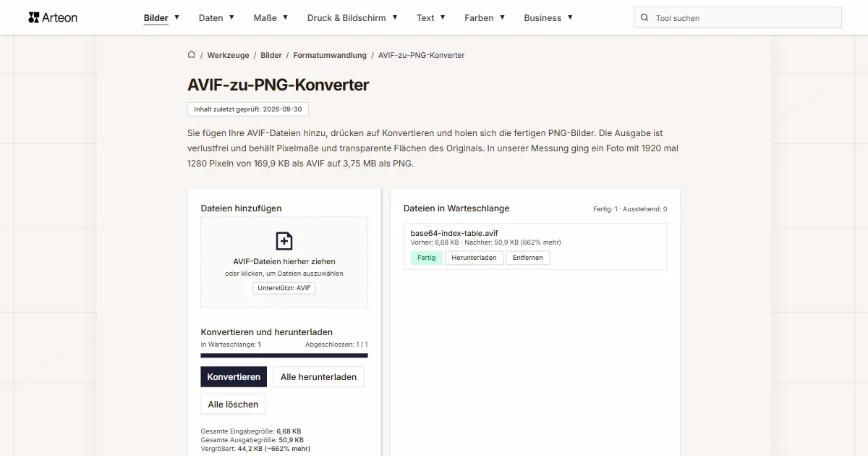868x456 pixels.
Task: Click Alle herunterladen button
Action: coord(318,377)
